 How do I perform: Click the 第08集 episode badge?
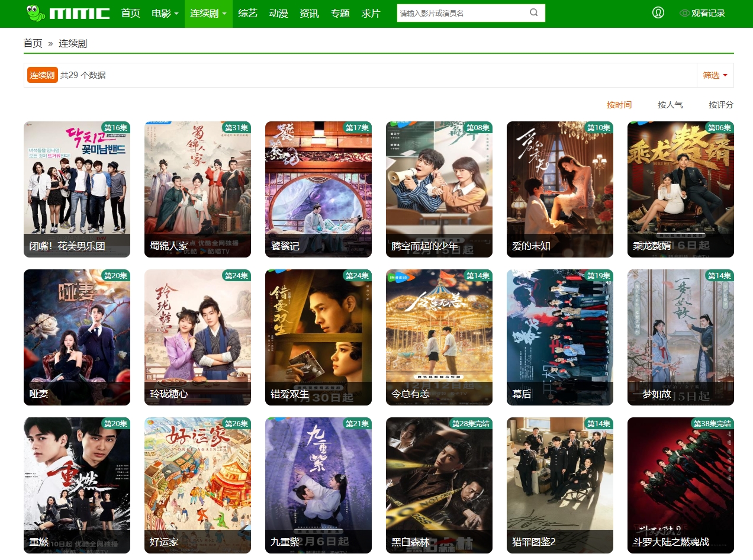click(x=478, y=127)
